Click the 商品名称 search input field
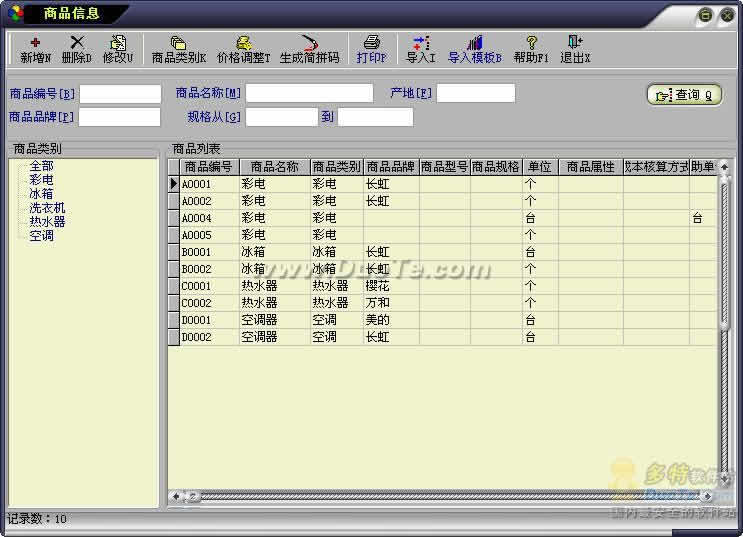The height and width of the screenshot is (537, 743). pyautogui.click(x=309, y=94)
